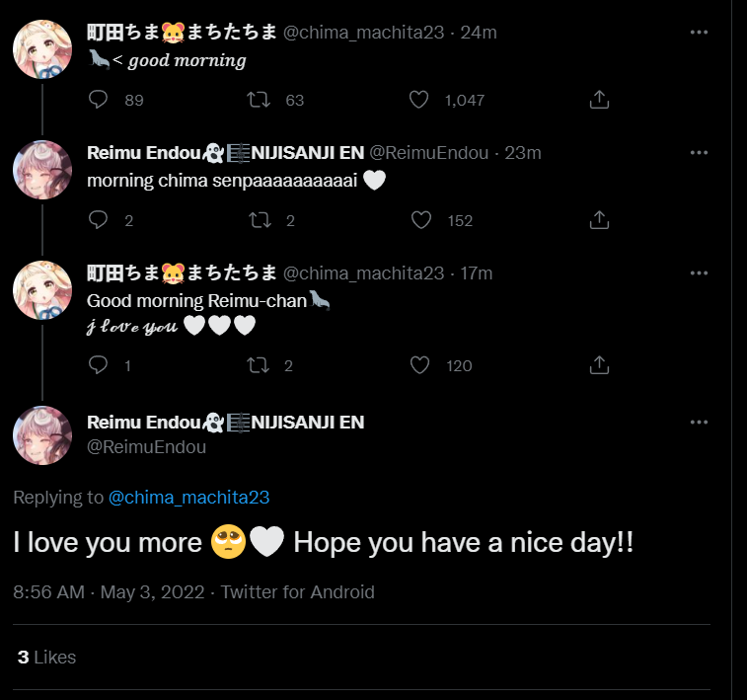Open the 8:56 AM · May 3, 2022 timestamp

click(x=109, y=592)
